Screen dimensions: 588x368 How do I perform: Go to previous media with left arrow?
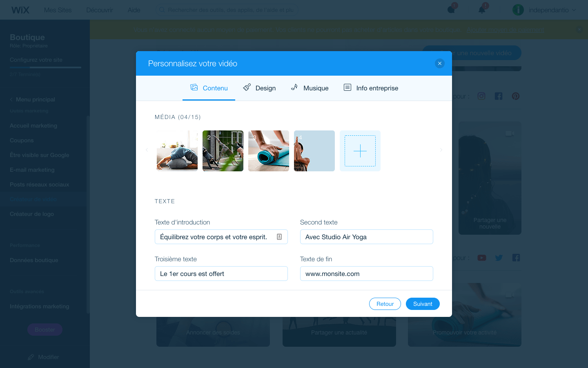[x=147, y=150]
